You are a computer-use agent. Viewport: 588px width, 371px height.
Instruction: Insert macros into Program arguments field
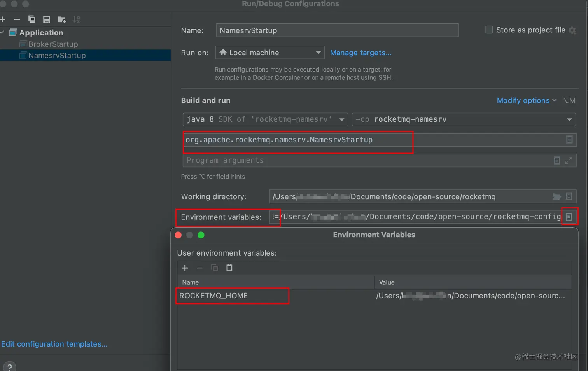coord(557,160)
